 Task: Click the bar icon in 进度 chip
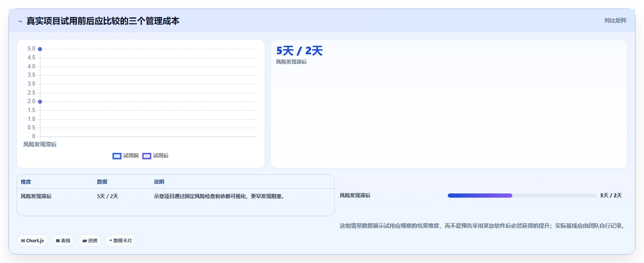85,241
